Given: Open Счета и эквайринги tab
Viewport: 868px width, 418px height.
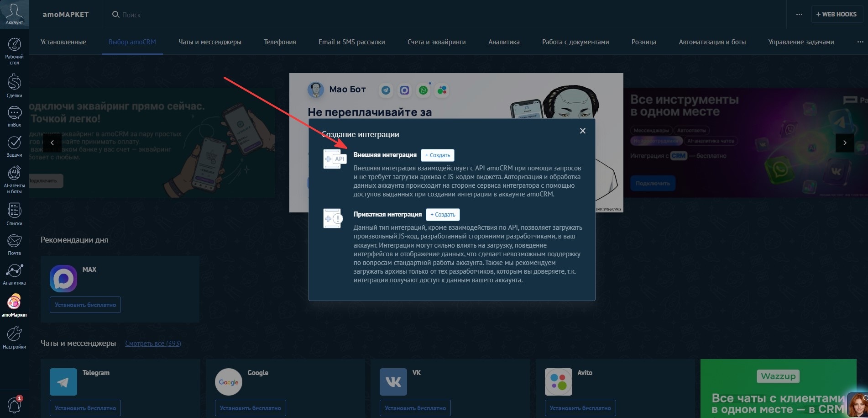Looking at the screenshot, I should [437, 42].
